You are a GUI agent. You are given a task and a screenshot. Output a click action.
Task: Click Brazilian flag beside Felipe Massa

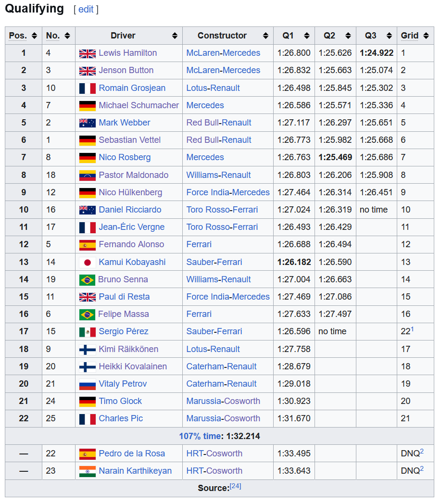pyautogui.click(x=87, y=315)
